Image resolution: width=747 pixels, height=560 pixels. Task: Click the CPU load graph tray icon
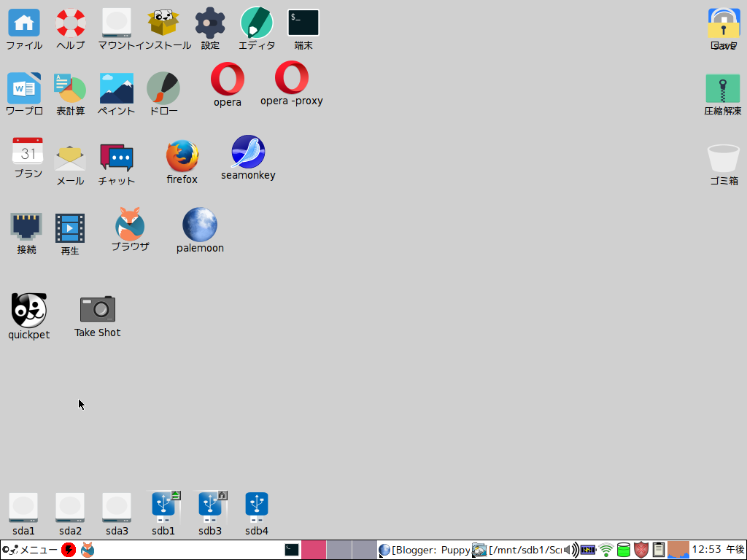[x=678, y=550]
